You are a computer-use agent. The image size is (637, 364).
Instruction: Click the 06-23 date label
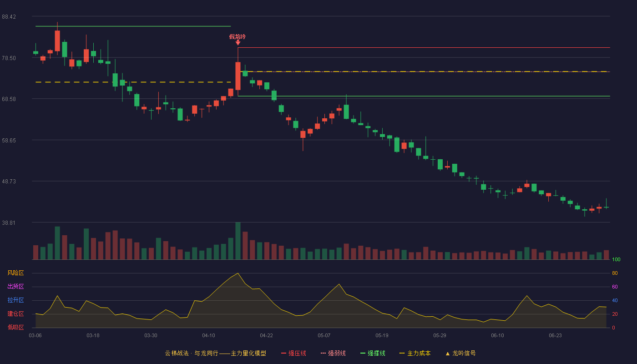tap(555, 335)
